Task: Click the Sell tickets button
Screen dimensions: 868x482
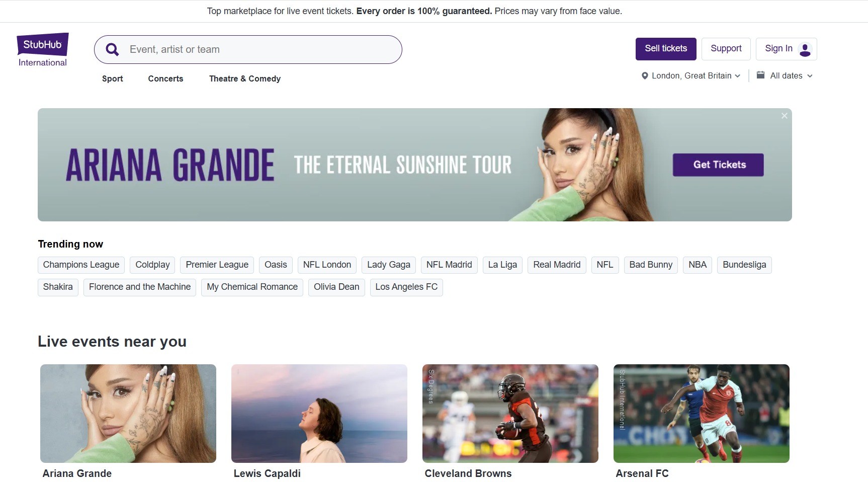Action: click(x=665, y=49)
